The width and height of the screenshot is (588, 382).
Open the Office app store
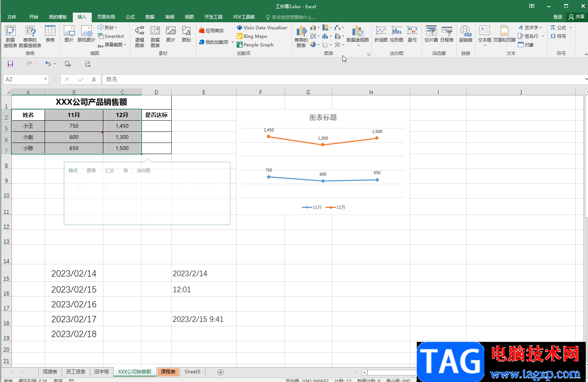[x=211, y=30]
